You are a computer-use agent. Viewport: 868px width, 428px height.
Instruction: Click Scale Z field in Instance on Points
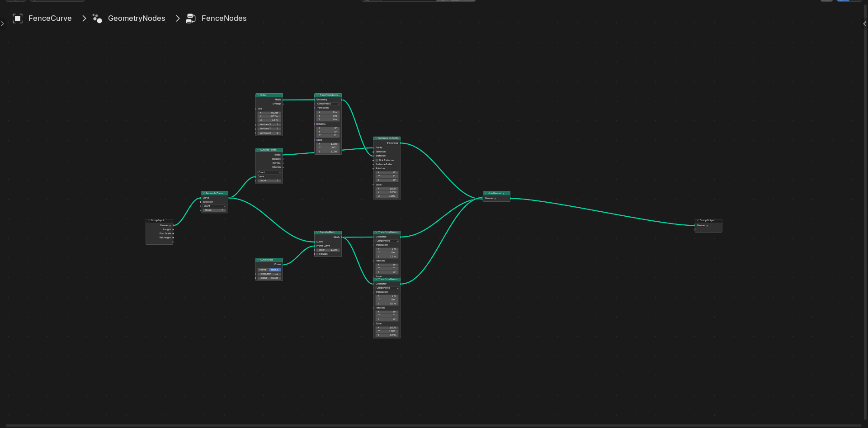(387, 196)
